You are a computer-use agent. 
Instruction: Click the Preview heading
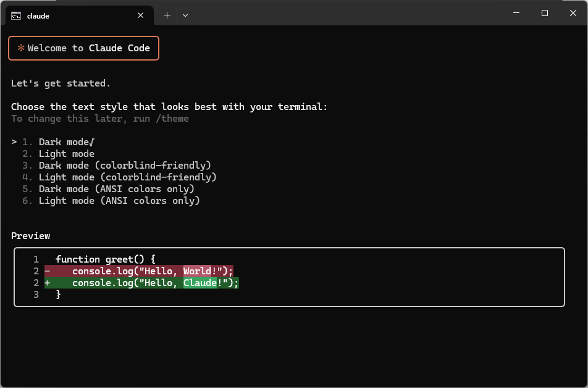[31, 236]
